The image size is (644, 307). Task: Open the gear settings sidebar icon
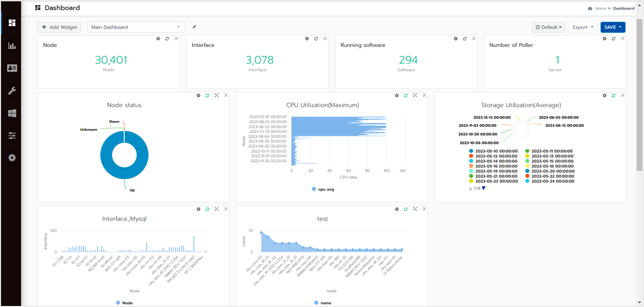pos(12,158)
